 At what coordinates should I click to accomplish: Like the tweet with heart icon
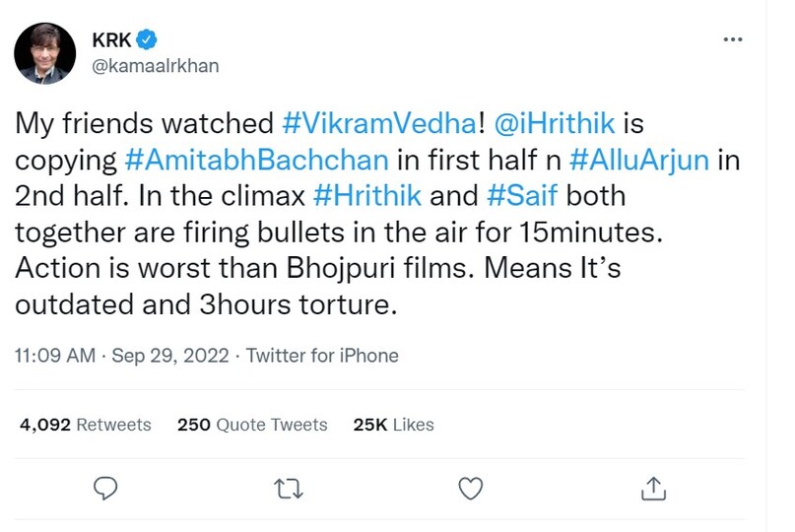click(472, 488)
